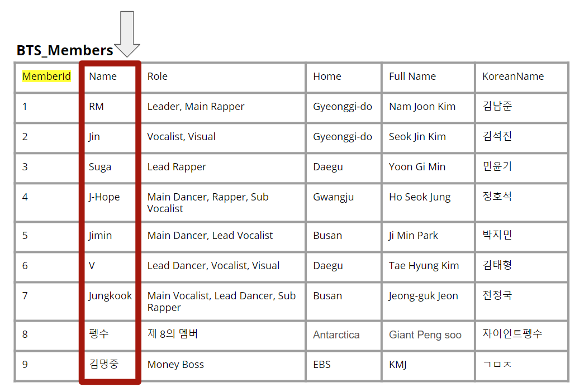This screenshot has width=584, height=392.
Task: Click role Main Dancer, Lead Vocalist
Action: pyautogui.click(x=210, y=236)
